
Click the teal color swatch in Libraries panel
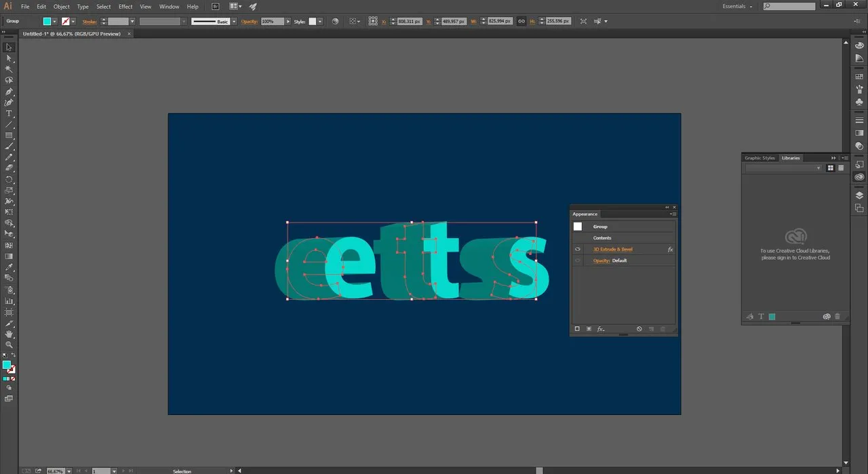point(772,317)
